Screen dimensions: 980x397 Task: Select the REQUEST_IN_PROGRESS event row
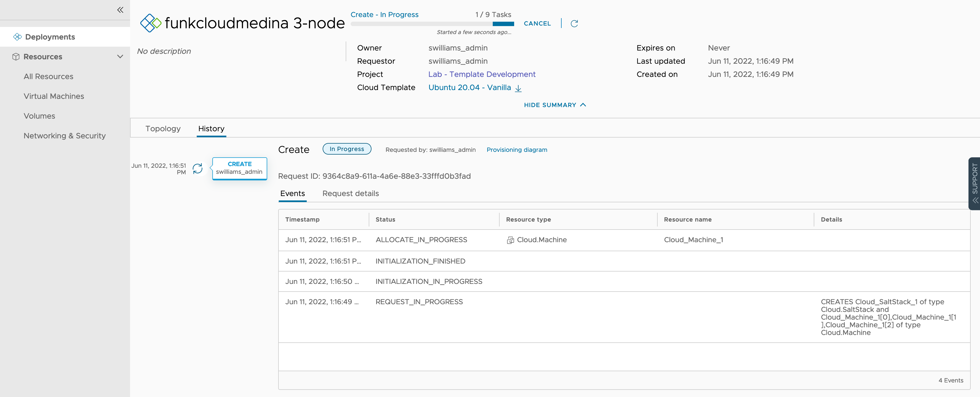624,317
